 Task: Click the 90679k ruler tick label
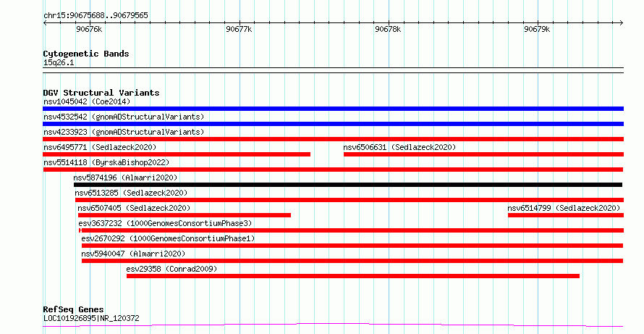click(x=537, y=29)
